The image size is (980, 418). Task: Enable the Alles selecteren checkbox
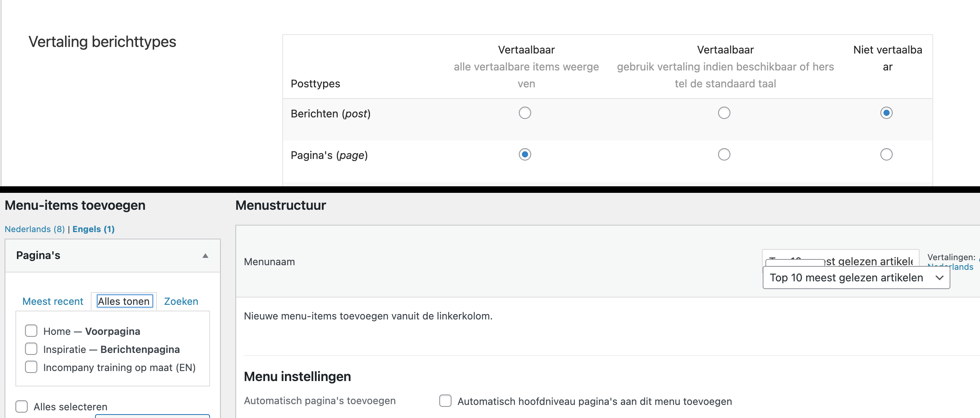click(22, 406)
